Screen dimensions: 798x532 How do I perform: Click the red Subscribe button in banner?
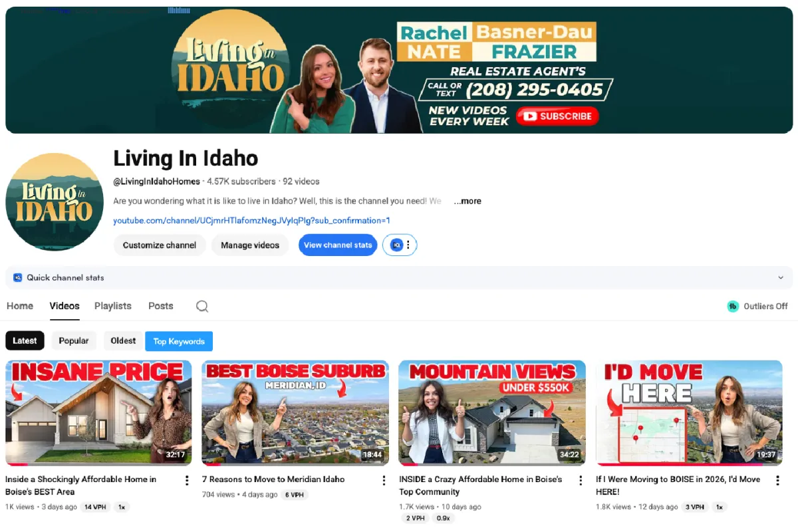coord(558,116)
